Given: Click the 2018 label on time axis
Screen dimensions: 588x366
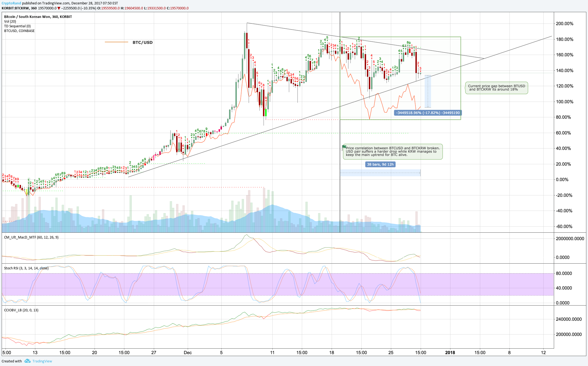Looking at the screenshot, I should 450,352.
